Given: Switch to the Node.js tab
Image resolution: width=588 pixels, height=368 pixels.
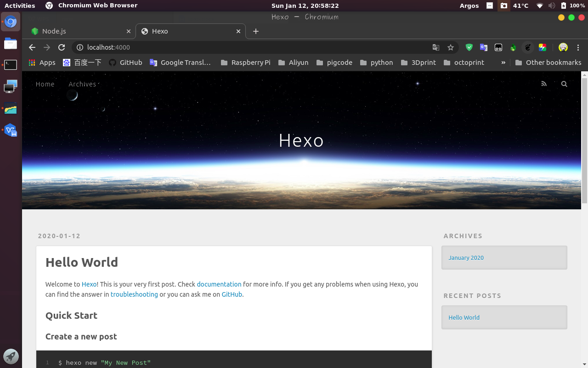Looking at the screenshot, I should [80, 31].
